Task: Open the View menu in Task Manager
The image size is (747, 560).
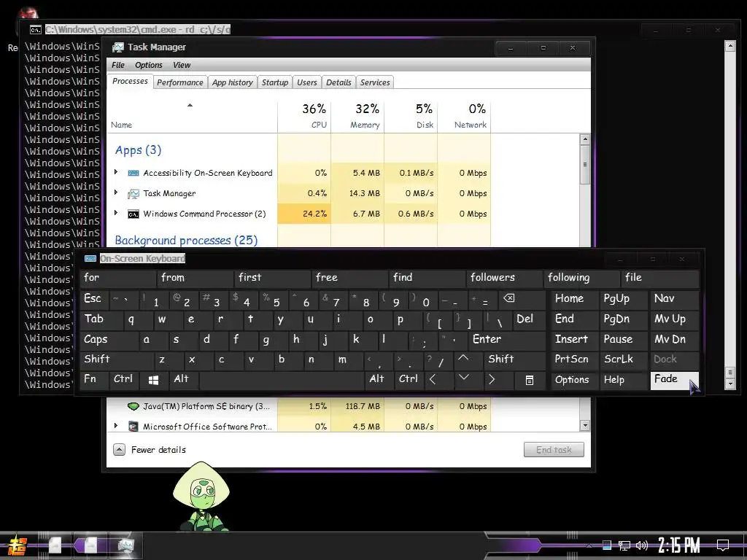Action: pyautogui.click(x=182, y=65)
